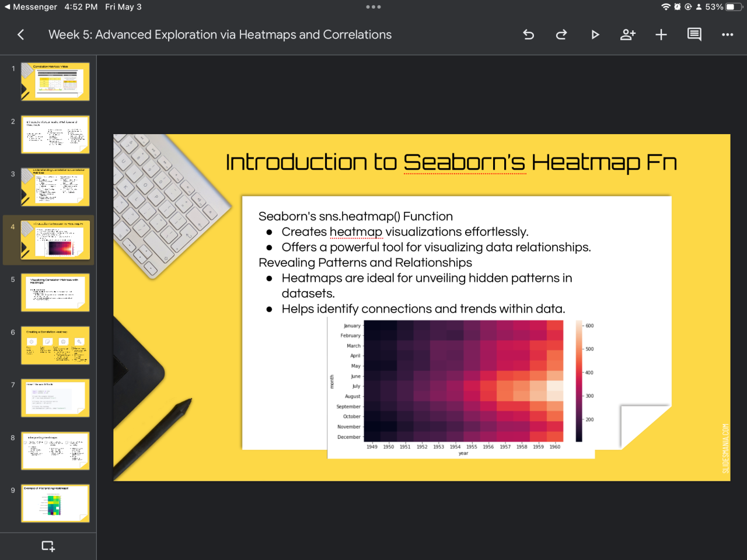Select slide 4 thumbnail with heatmap
The height and width of the screenshot is (560, 747).
(55, 240)
